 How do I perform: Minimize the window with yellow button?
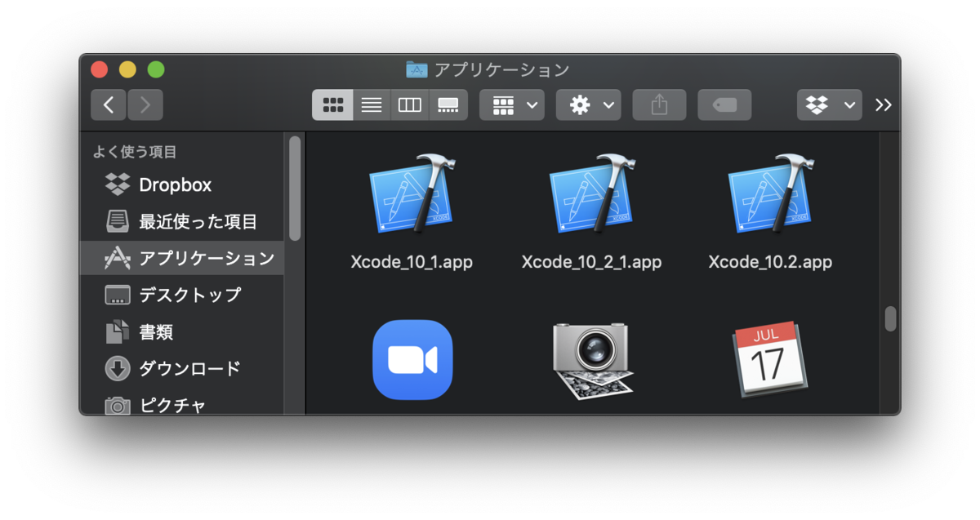click(127, 69)
